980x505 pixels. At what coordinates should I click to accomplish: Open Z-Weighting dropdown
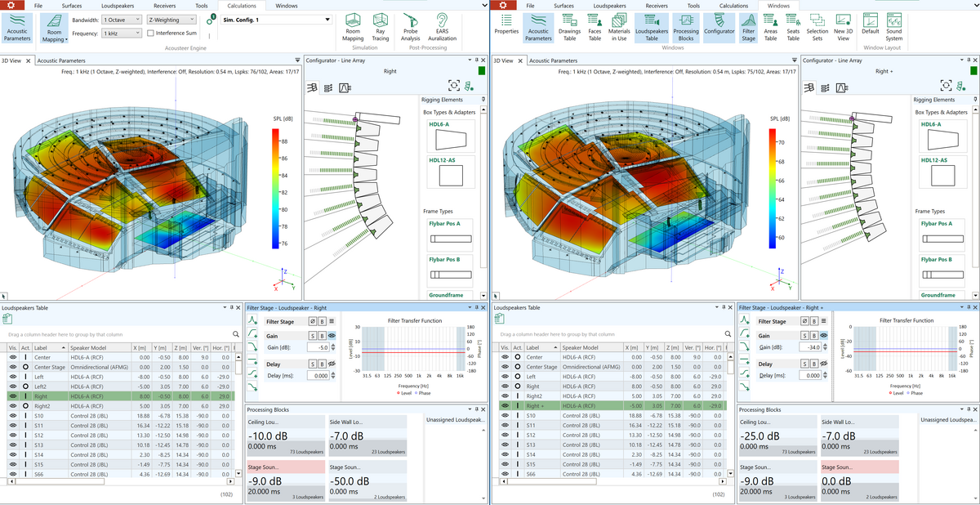171,19
